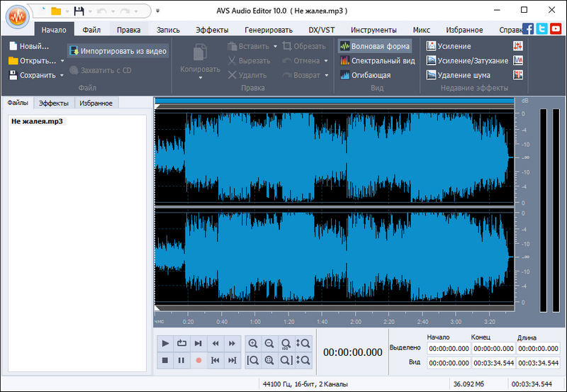Click Импортировать из видео button
567x392 pixels.
[x=118, y=51]
